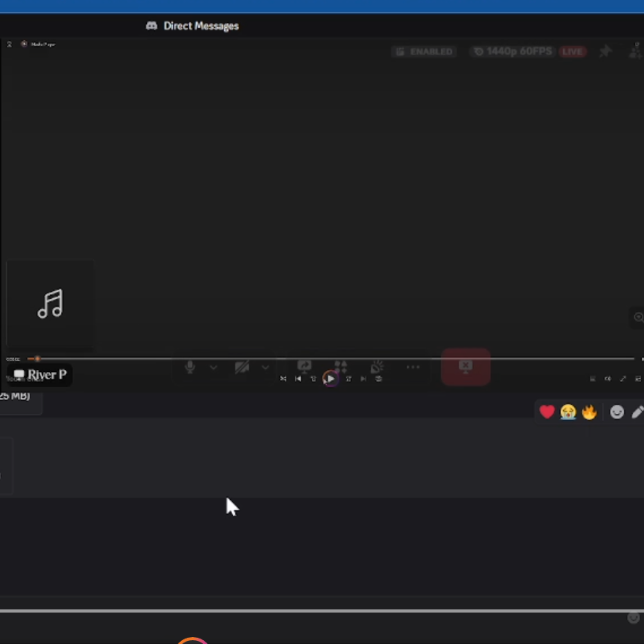Add fire reaction to message

point(589,412)
